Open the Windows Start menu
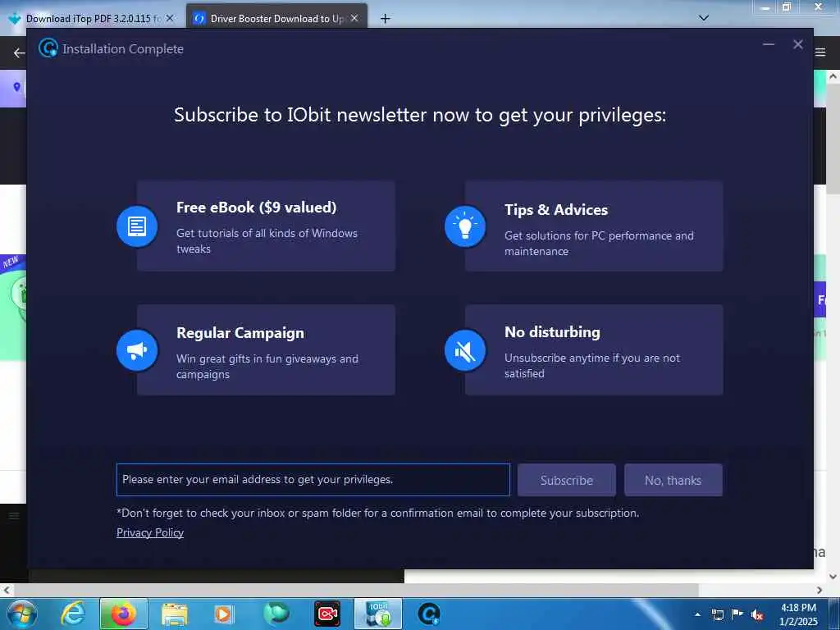This screenshot has height=630, width=840. 21,614
